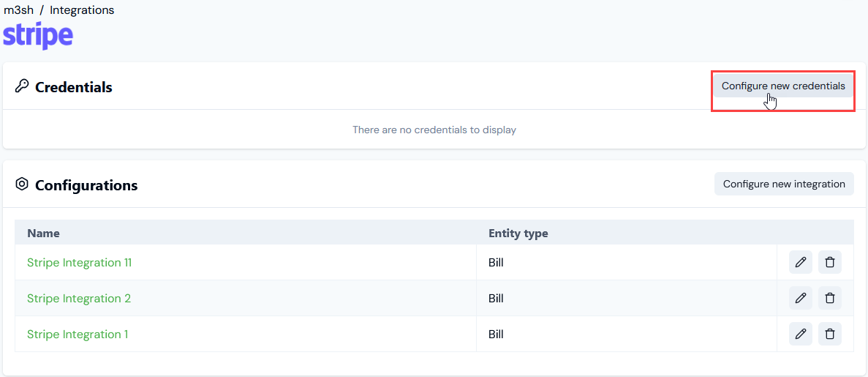Delete Stripe Integration 1 with trash icon

coord(830,334)
